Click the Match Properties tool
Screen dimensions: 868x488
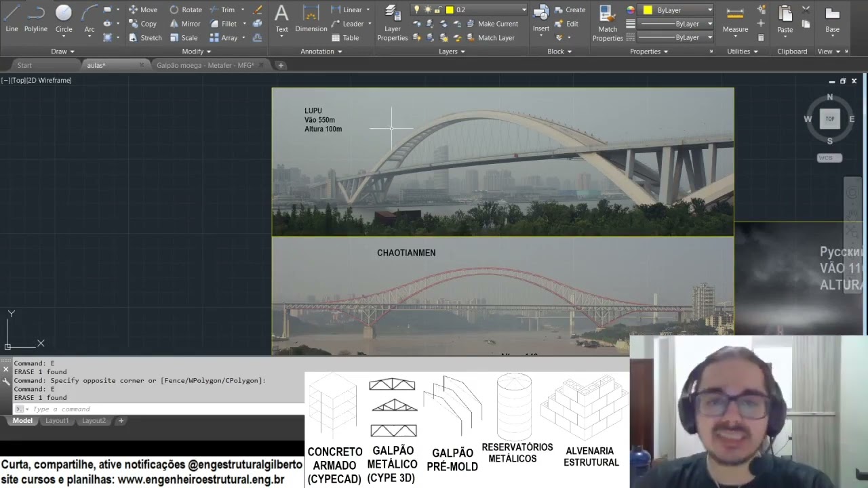(608, 23)
